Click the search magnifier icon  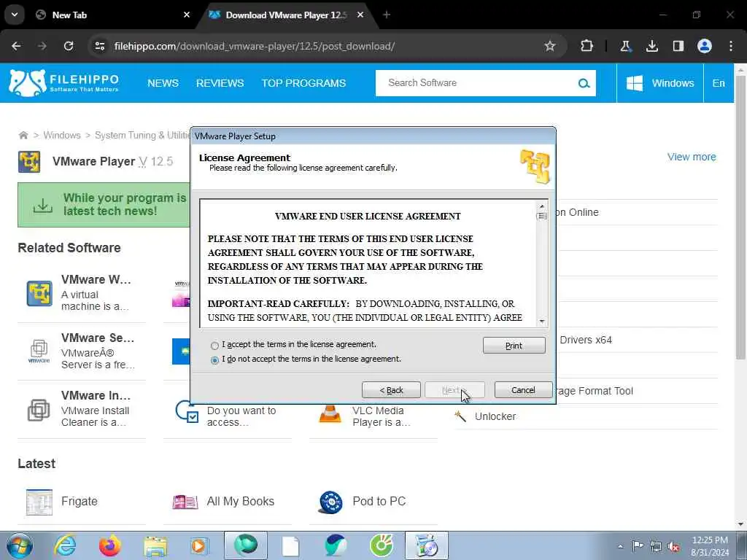coord(584,83)
